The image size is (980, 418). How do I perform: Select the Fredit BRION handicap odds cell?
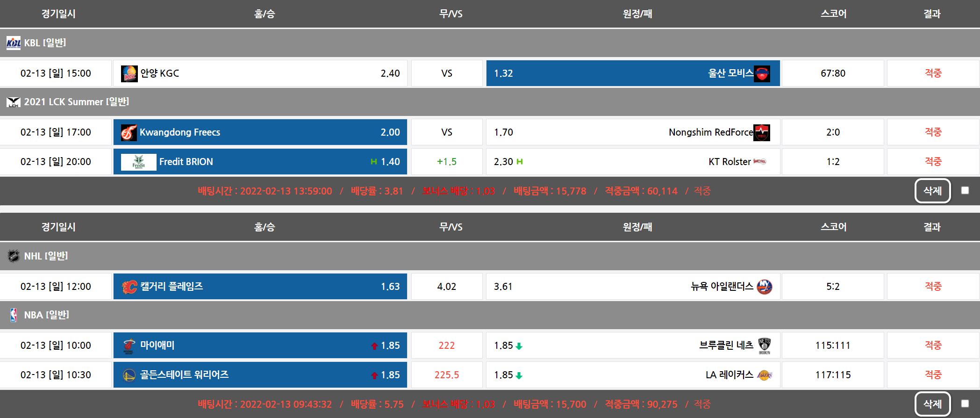point(260,162)
